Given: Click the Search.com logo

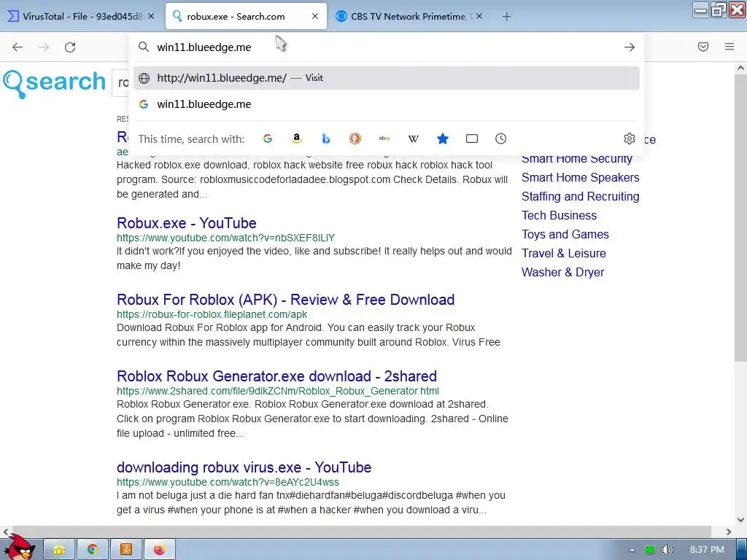Looking at the screenshot, I should [x=54, y=83].
